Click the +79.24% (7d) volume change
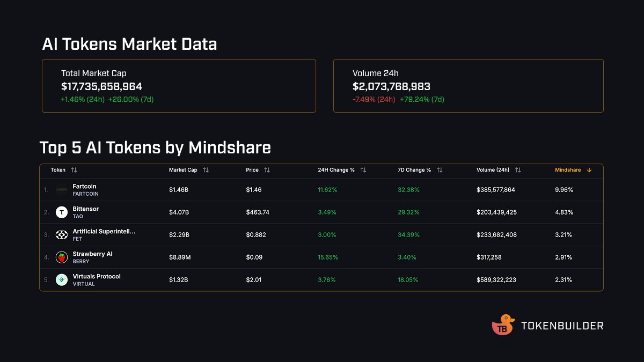644x362 pixels. pos(422,99)
